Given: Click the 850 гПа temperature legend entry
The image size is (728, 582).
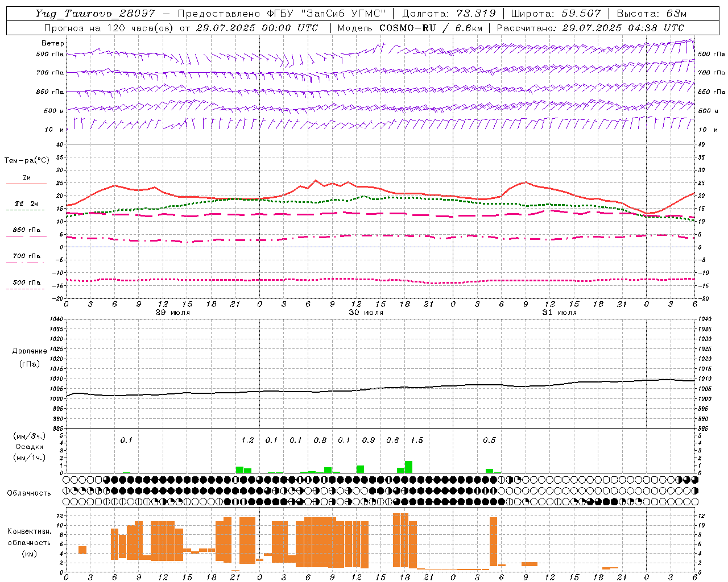Looking at the screenshot, I should (x=26, y=230).
